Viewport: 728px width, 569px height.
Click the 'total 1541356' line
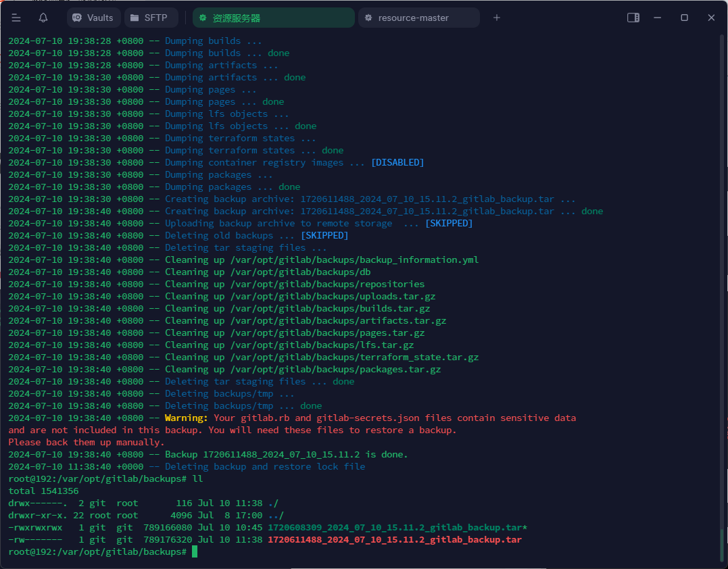(x=44, y=491)
